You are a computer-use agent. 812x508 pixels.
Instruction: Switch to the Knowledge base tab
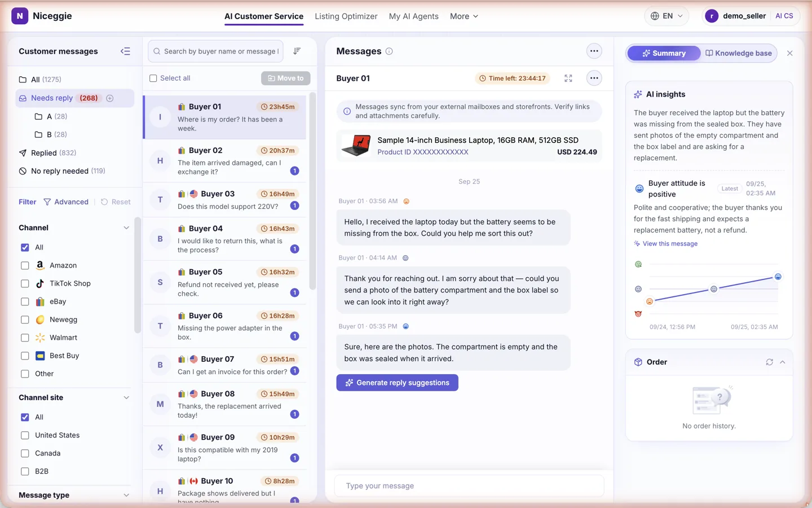pos(739,53)
